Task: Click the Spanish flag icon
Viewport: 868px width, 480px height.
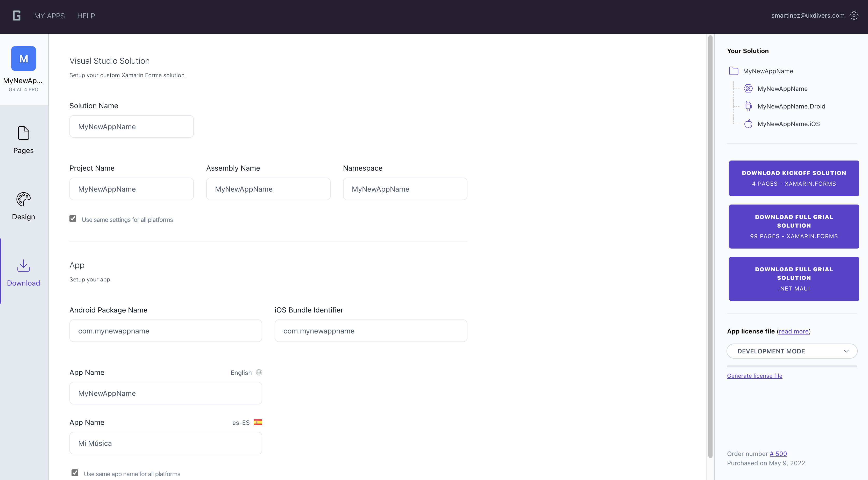Action: point(258,422)
